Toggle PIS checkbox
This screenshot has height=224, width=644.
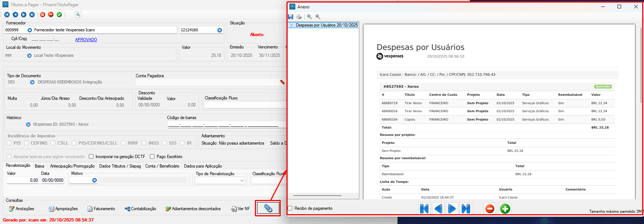9,143
